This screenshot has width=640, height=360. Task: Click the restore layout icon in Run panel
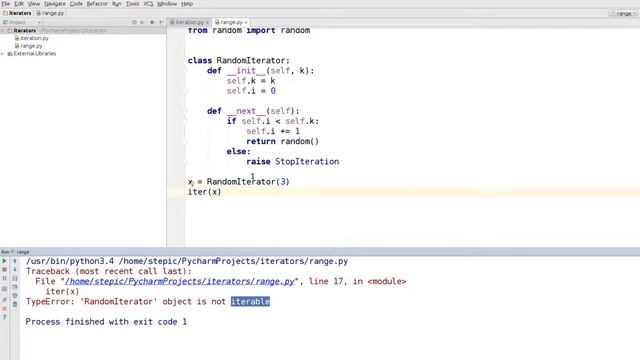4,289
